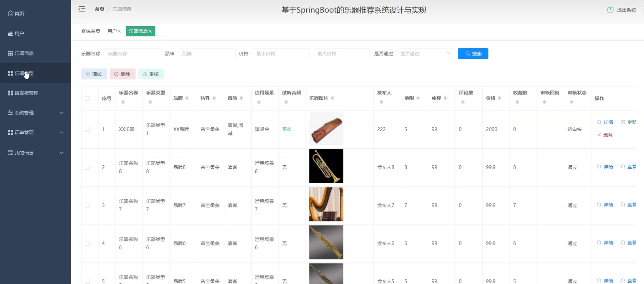Switch to the 用户 tab
The width and height of the screenshot is (644, 284).
[x=112, y=31]
